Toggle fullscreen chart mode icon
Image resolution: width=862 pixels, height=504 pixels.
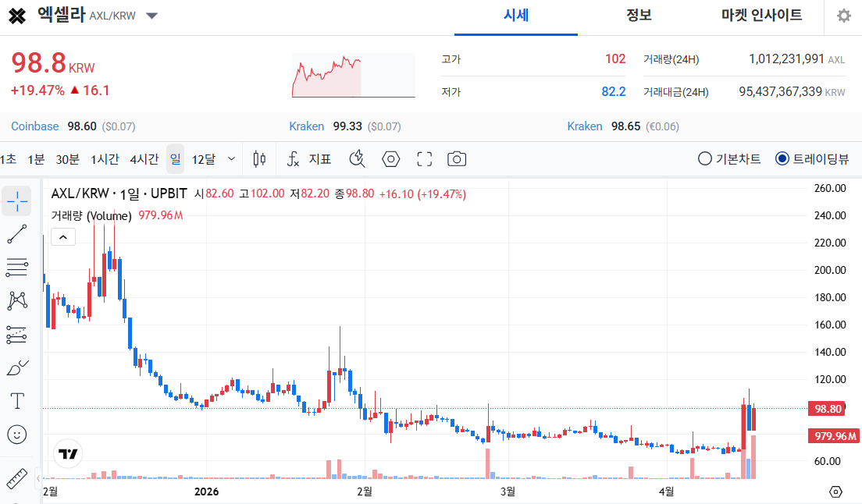pyautogui.click(x=425, y=159)
